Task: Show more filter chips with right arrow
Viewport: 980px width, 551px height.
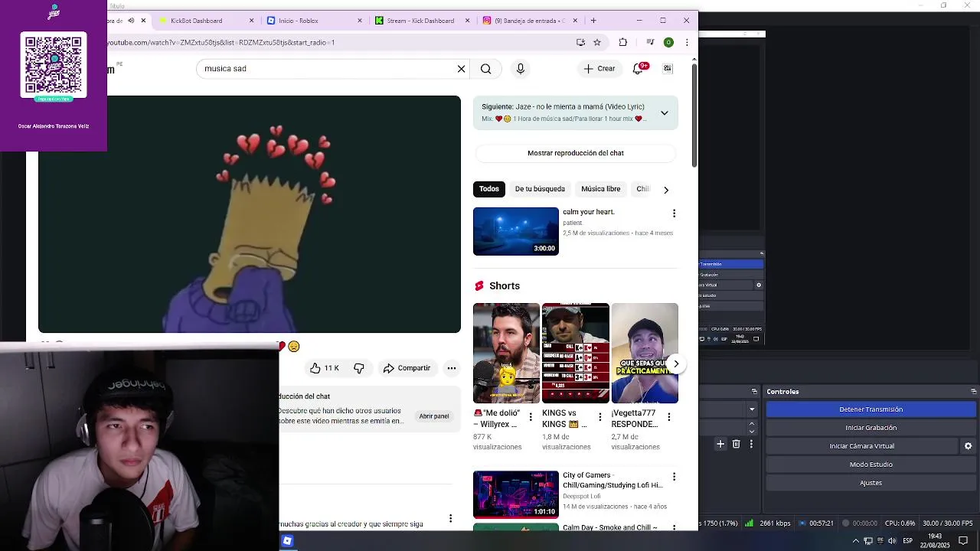Action: 666,190
